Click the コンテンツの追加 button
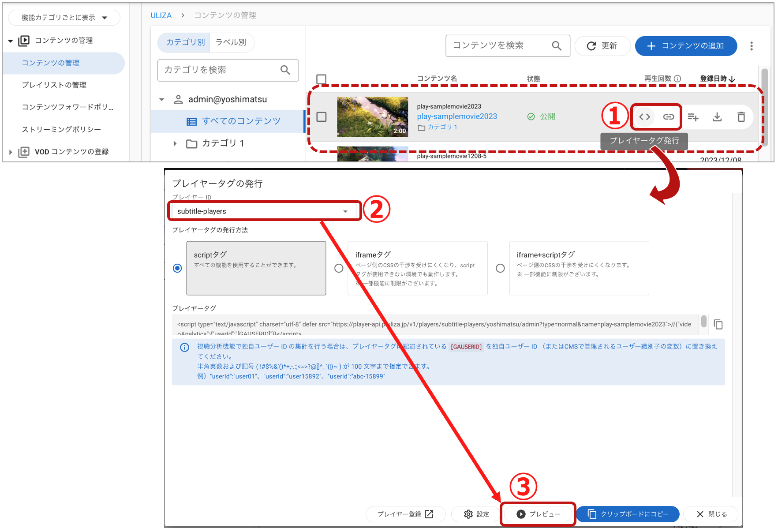The image size is (778, 532). tap(686, 46)
